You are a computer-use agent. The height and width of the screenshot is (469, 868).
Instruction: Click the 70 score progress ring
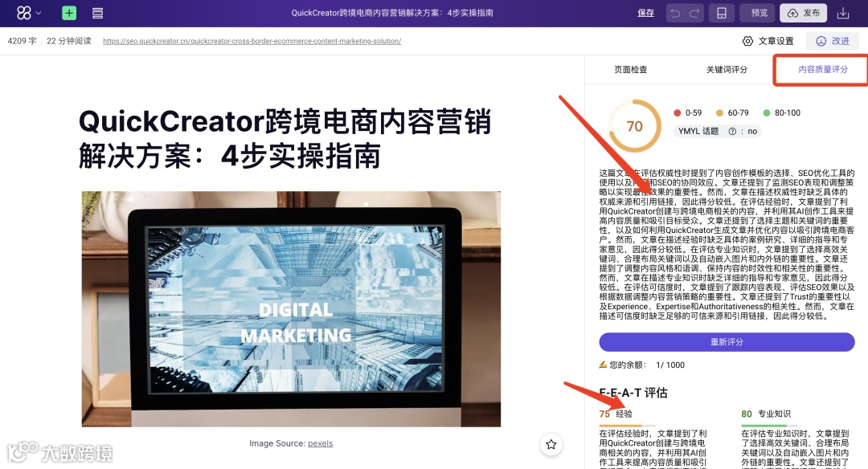pyautogui.click(x=634, y=126)
